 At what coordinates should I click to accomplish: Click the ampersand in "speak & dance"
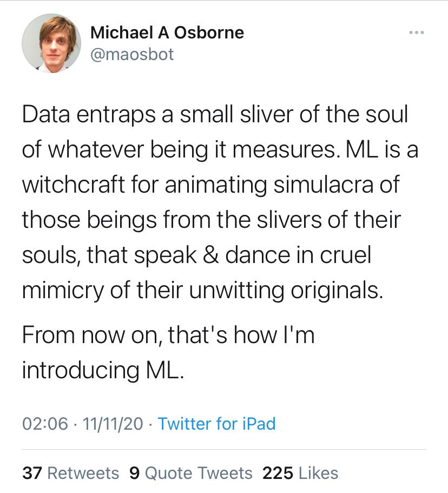210,255
